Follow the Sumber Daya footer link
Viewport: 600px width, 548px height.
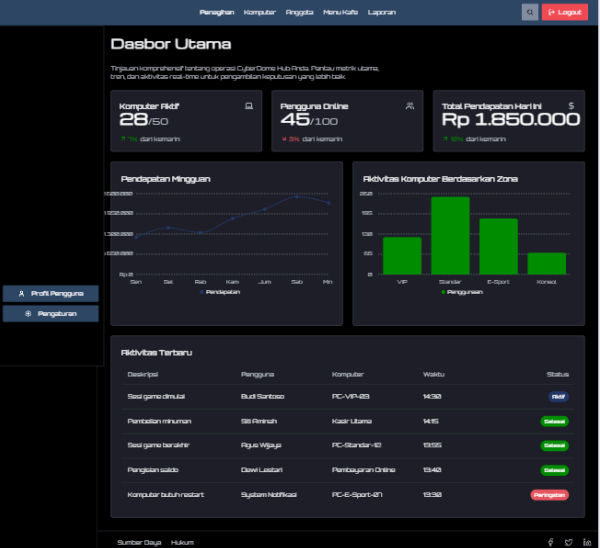[138, 541]
